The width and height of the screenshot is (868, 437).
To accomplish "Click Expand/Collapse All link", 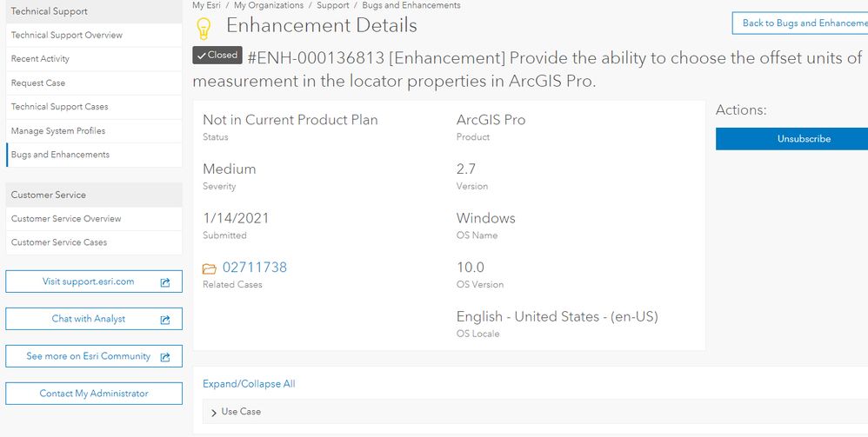I will pos(249,384).
